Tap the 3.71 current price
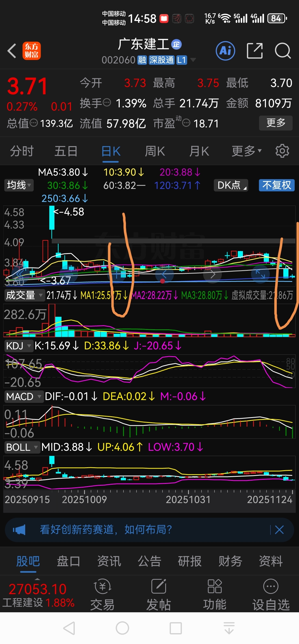Screen dimensions: 299x644 27,86
